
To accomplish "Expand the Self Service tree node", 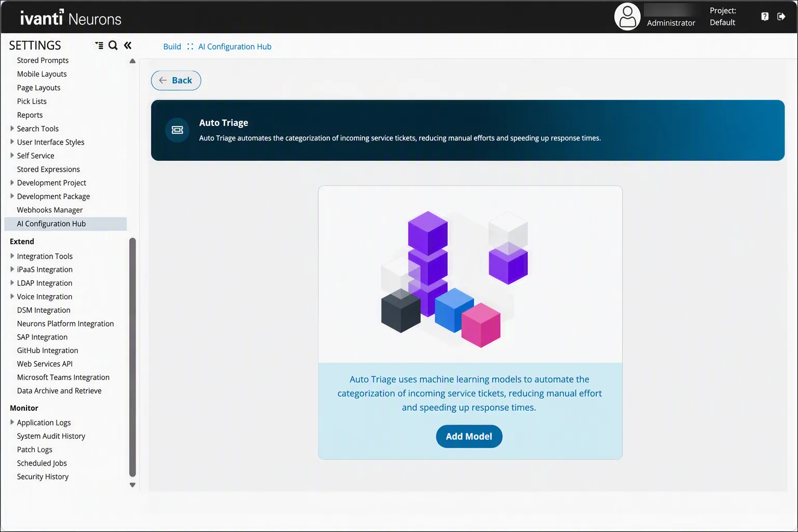I will click(x=12, y=156).
